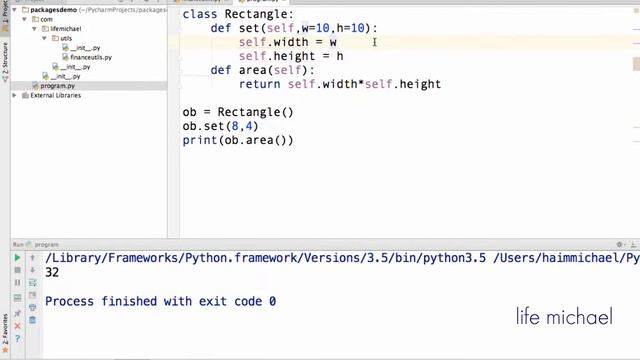Hide the Run tool window
This screenshot has width=640, height=360.
(x=633, y=244)
